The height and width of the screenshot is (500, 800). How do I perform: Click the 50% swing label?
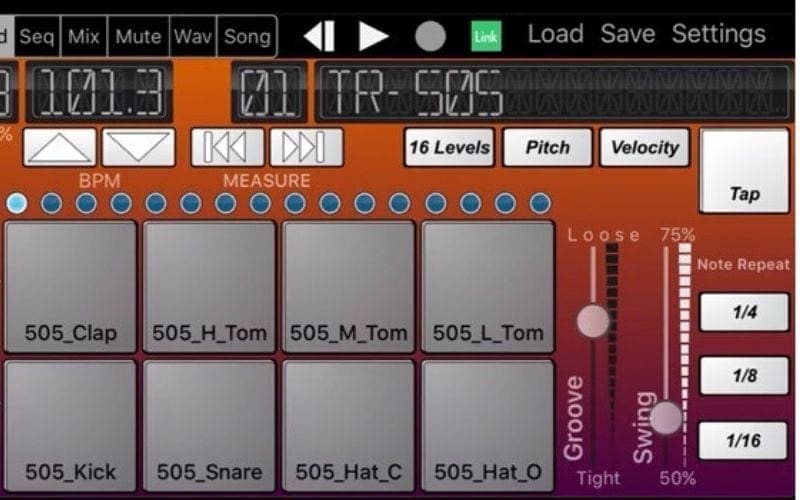point(677,478)
